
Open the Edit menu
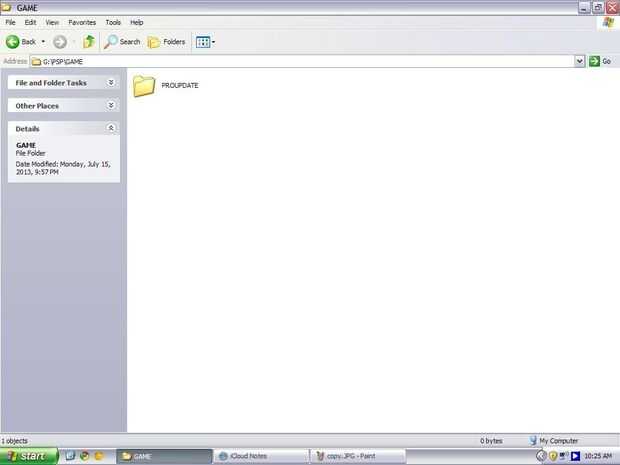30,23
